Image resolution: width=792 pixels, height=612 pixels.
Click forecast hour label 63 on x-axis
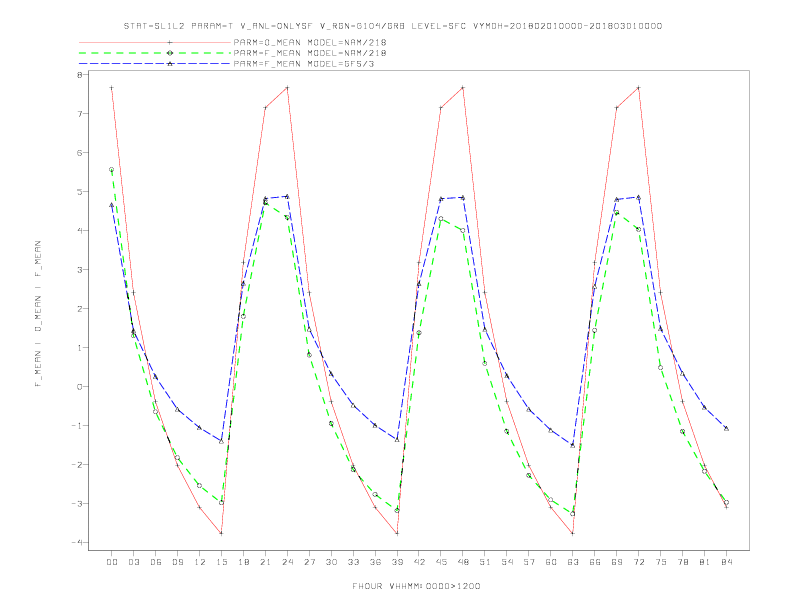[573, 562]
